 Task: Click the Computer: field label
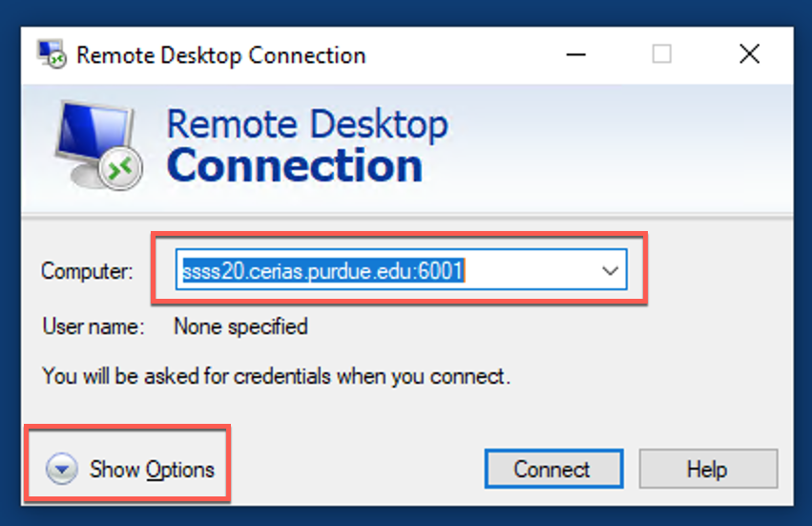click(x=87, y=271)
